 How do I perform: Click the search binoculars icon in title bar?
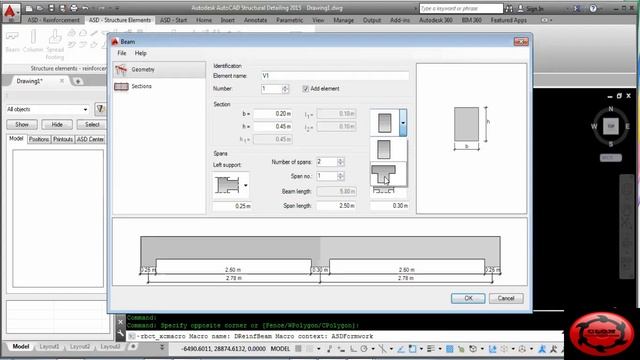pyautogui.click(x=509, y=8)
